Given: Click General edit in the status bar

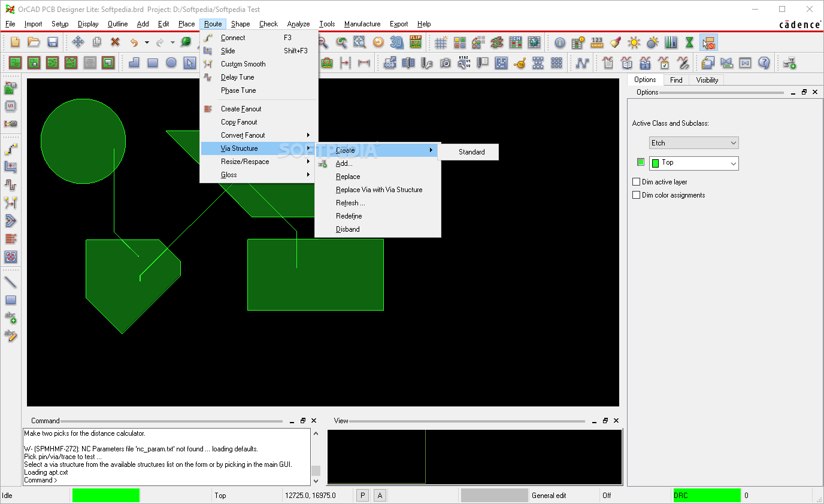Looking at the screenshot, I should (549, 496).
